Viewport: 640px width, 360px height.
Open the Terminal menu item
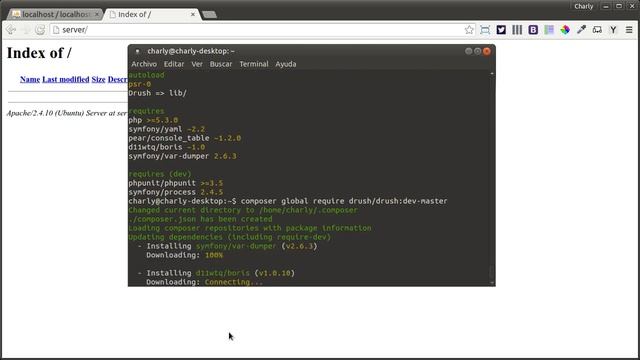(x=254, y=64)
